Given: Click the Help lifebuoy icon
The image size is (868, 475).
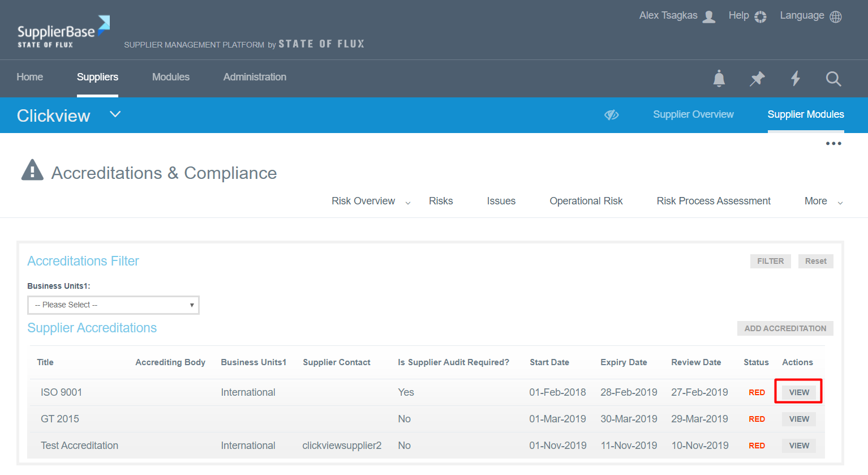Looking at the screenshot, I should (760, 16).
